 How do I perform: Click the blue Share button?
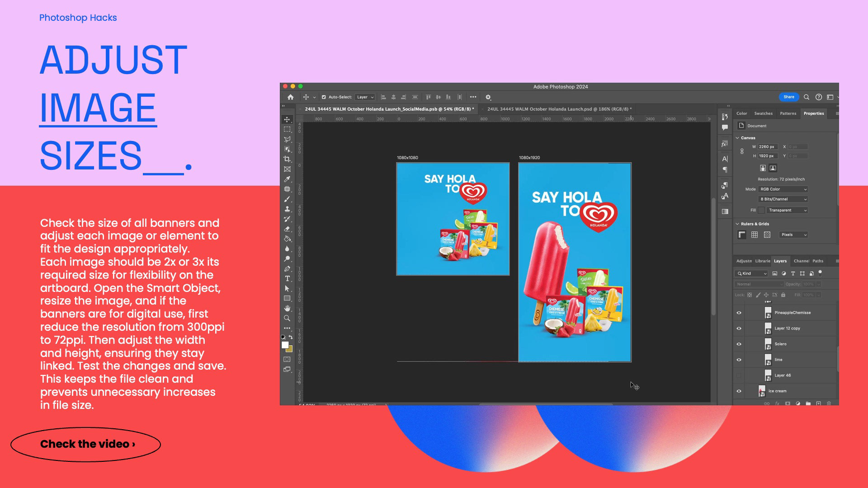pyautogui.click(x=788, y=97)
